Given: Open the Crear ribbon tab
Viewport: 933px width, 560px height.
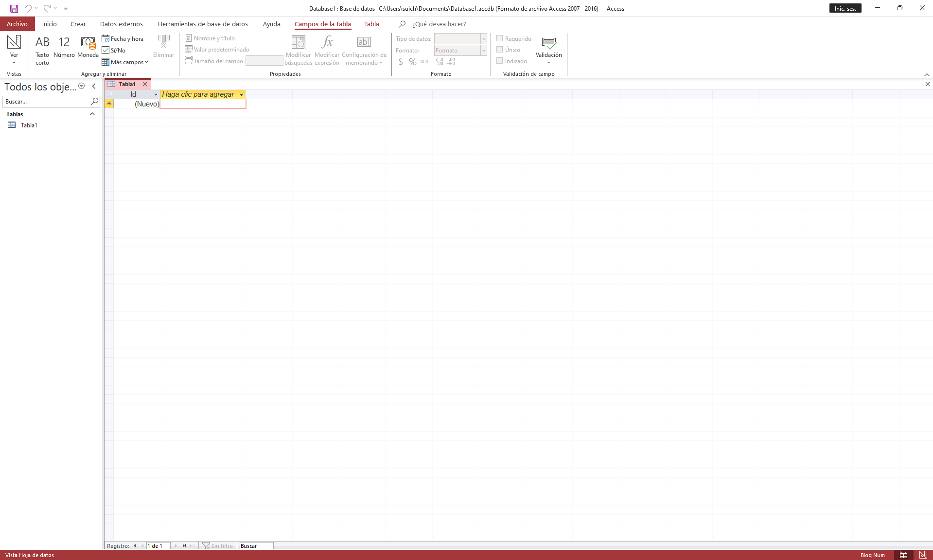Looking at the screenshot, I should [x=78, y=24].
